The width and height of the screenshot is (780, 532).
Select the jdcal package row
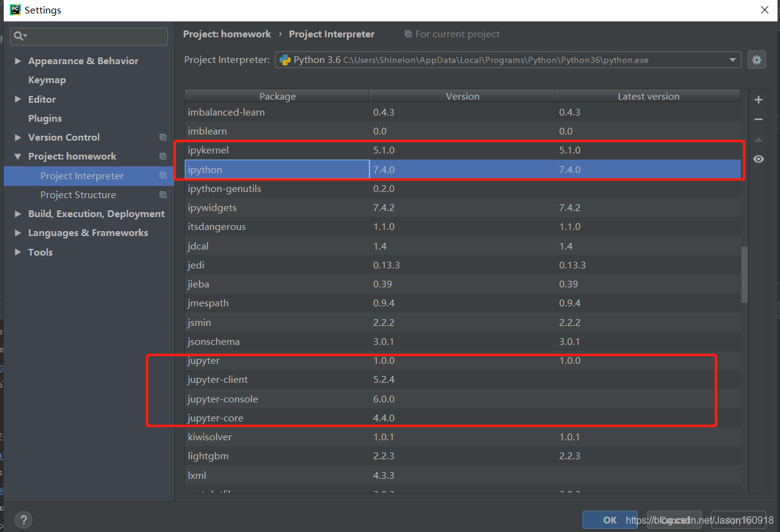(462, 246)
